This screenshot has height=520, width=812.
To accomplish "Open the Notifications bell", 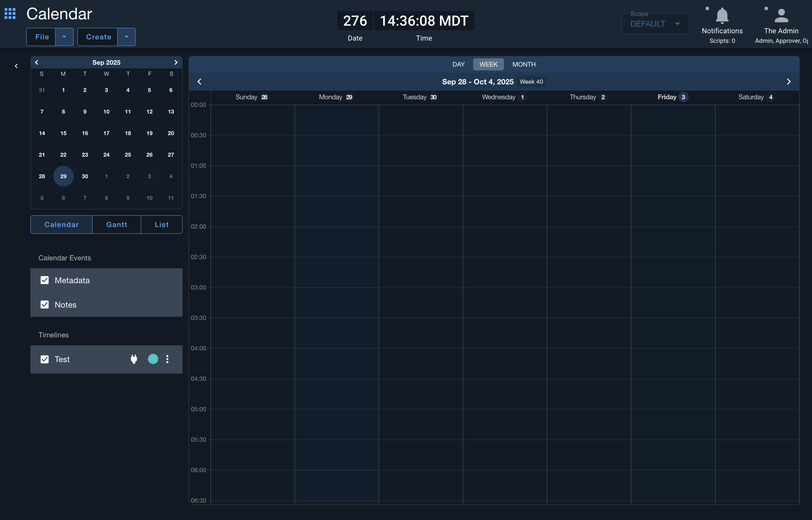I will tap(722, 16).
